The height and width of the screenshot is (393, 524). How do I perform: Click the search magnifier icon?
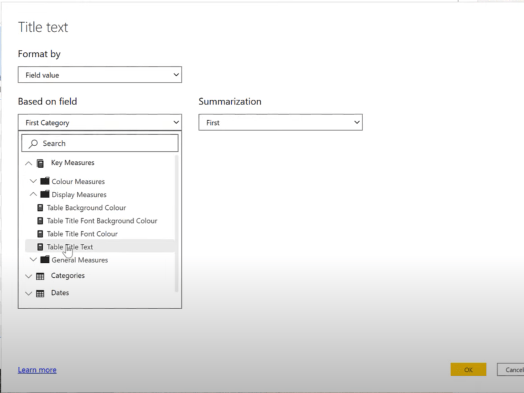[x=33, y=144]
